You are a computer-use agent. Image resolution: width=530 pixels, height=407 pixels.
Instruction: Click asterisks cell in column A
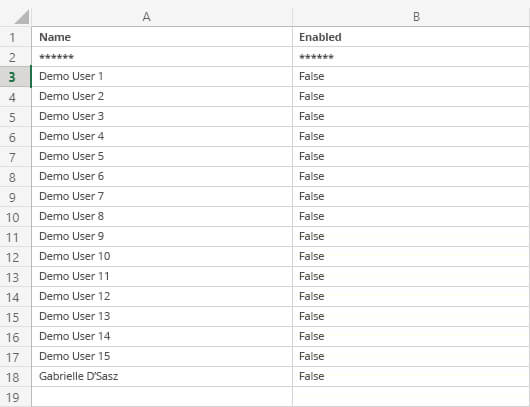(162, 57)
